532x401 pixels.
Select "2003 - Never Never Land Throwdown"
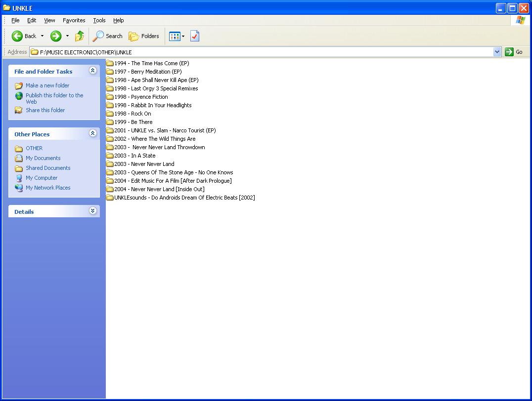pos(160,147)
